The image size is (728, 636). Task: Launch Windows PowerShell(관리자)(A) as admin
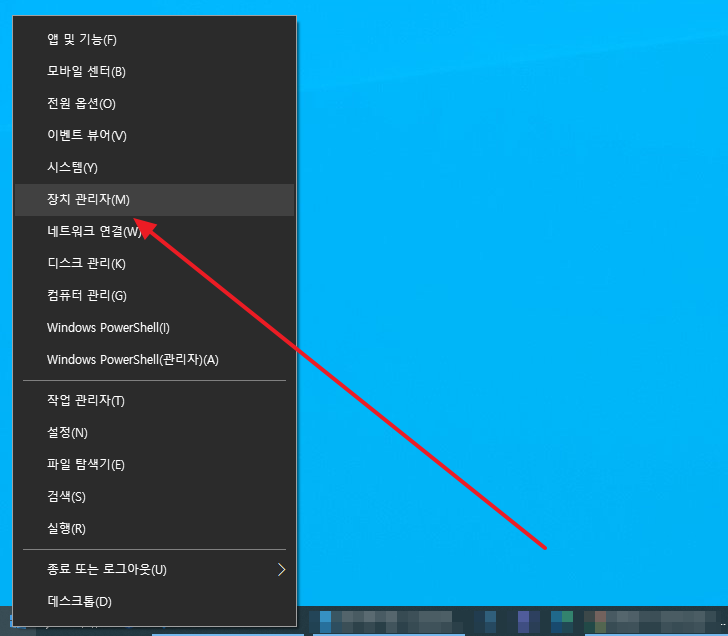(x=154, y=360)
